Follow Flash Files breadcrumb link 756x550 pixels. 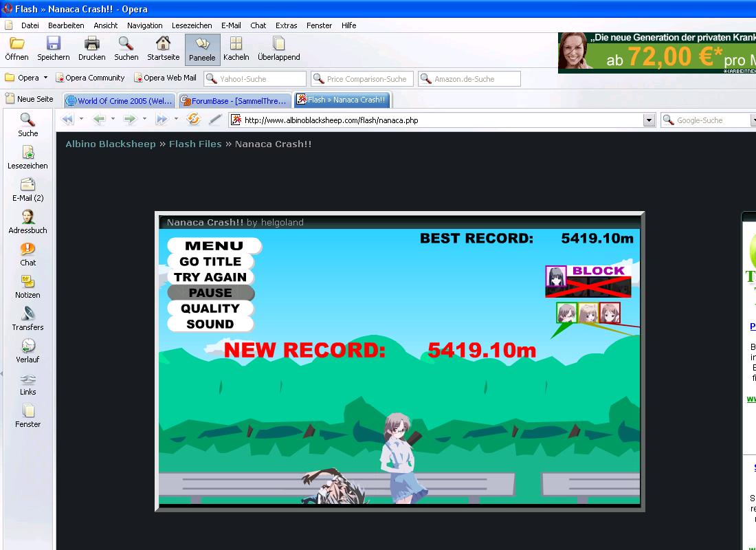pos(195,144)
